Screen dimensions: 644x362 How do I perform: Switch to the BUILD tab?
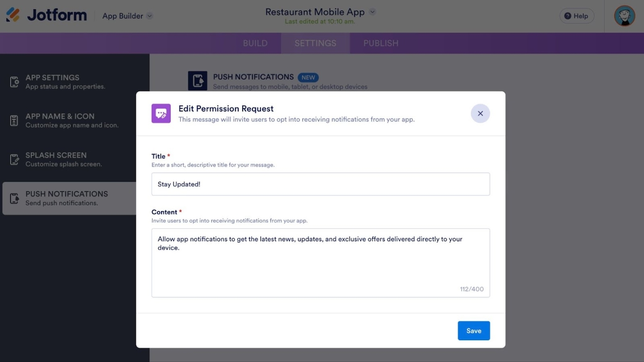click(255, 43)
